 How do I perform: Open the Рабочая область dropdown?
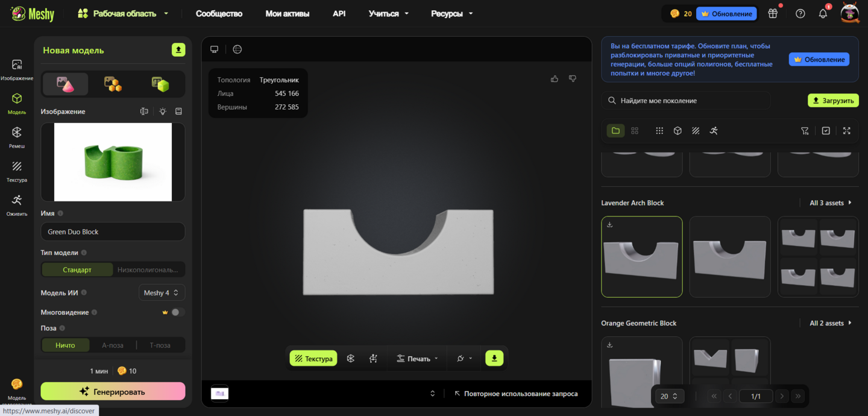tap(124, 13)
